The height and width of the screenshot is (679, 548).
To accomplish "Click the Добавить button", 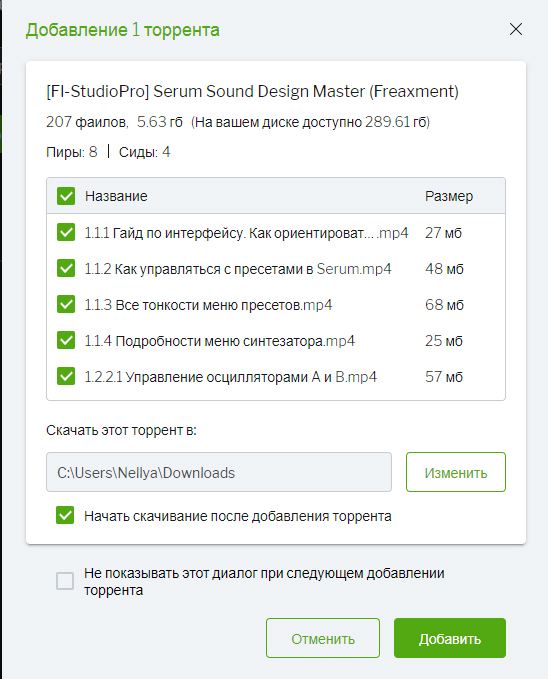I will (450, 638).
